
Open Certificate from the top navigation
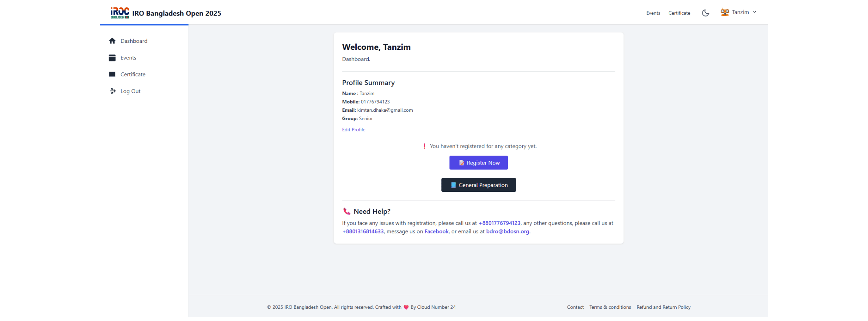tap(679, 13)
